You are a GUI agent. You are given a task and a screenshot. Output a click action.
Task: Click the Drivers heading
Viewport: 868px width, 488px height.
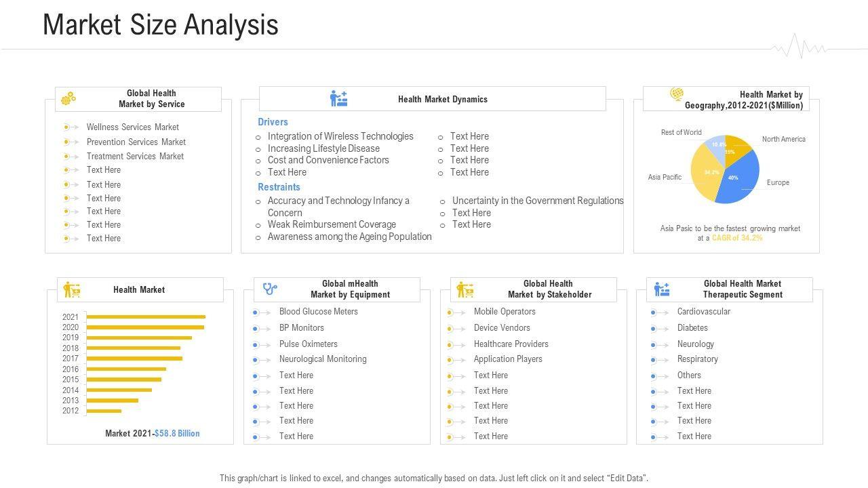273,122
